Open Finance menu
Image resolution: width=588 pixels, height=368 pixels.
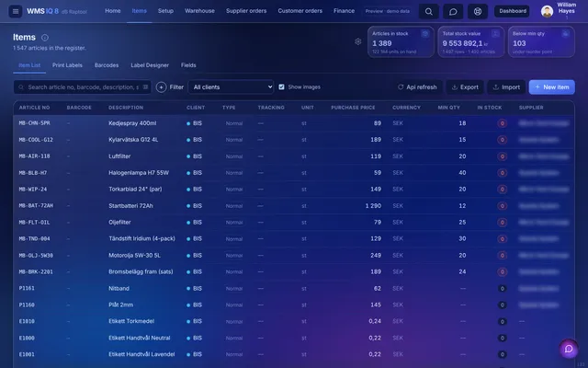coord(344,11)
